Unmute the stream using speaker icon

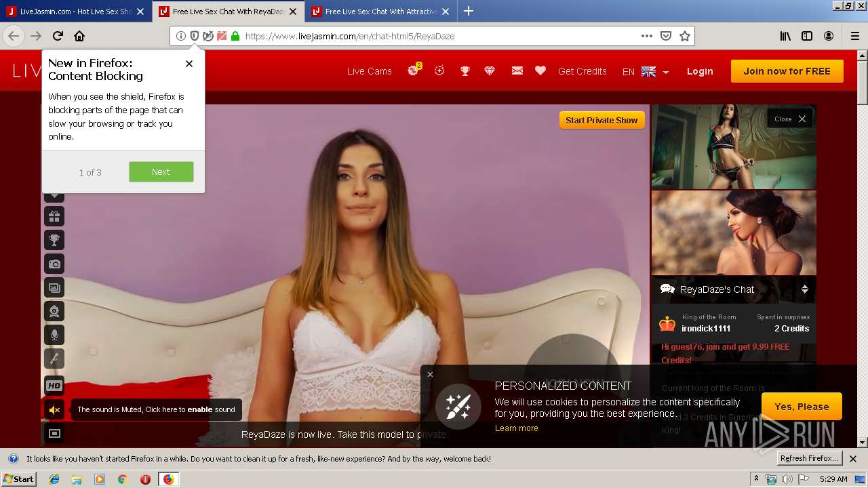(54, 409)
